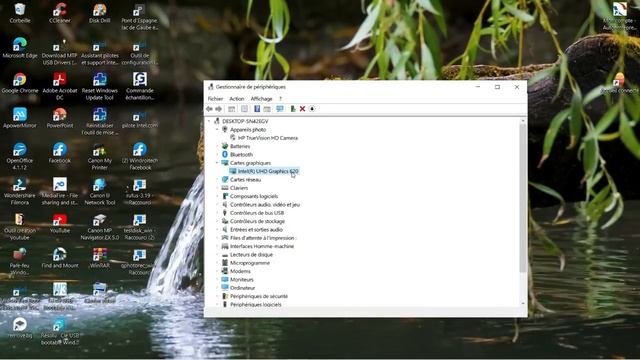Image resolution: width=640 pixels, height=360 pixels.
Task: Select the Interfaces Homme-machine row
Action: [x=258, y=247]
